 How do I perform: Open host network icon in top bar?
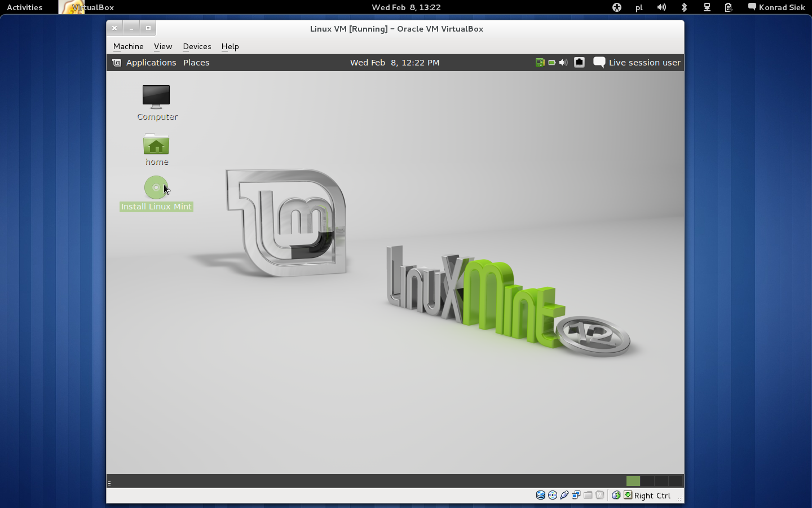707,7
